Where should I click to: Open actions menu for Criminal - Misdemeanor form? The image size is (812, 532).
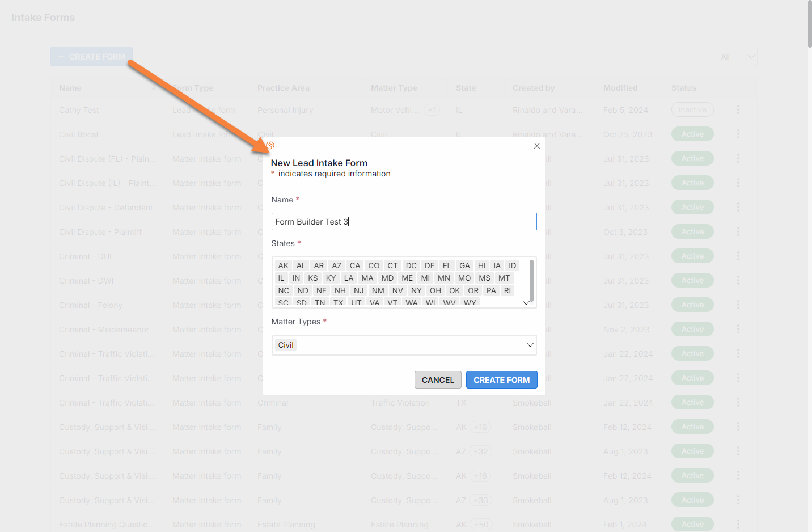738,329
